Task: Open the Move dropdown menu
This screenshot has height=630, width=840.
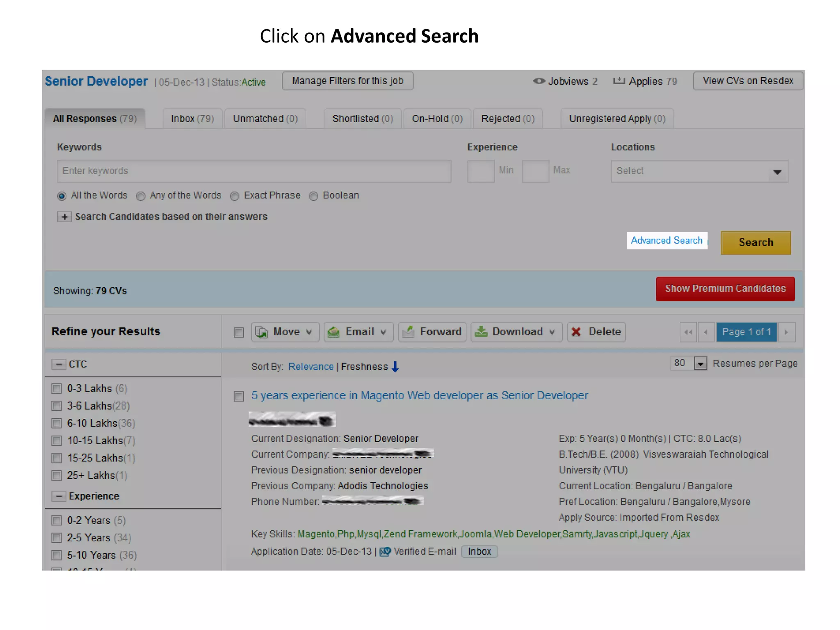Action: pos(309,332)
